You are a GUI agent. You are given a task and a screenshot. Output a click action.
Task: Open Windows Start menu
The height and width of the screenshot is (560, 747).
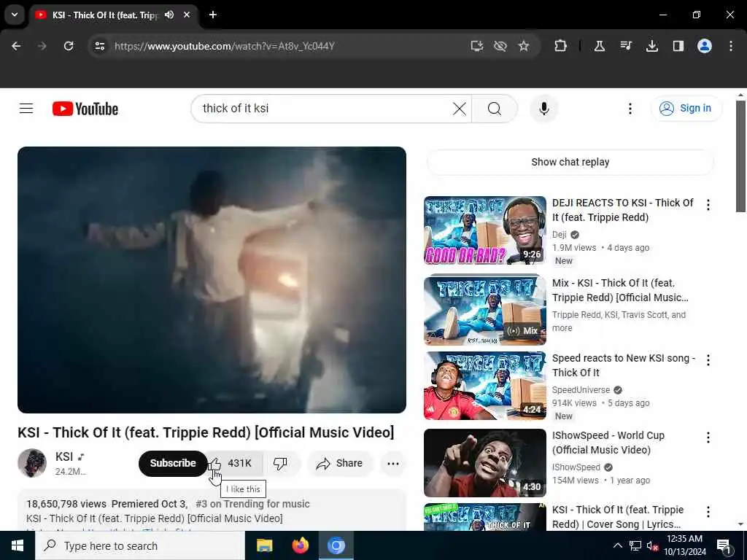tap(18, 545)
